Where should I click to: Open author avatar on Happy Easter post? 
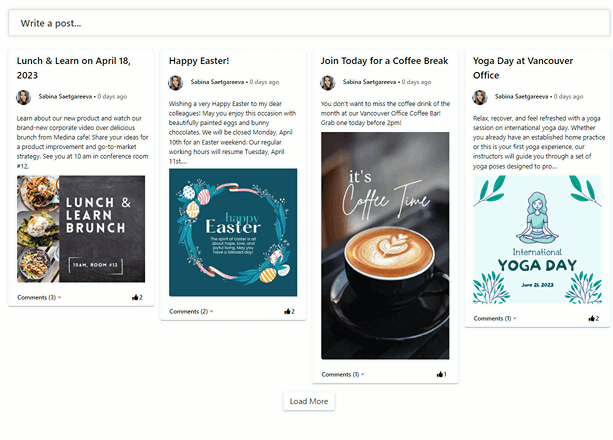(176, 83)
